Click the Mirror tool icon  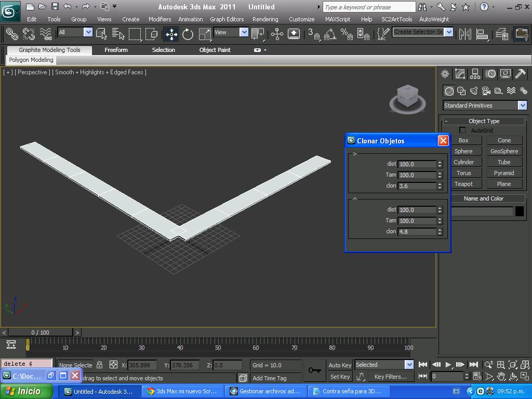pos(465,34)
